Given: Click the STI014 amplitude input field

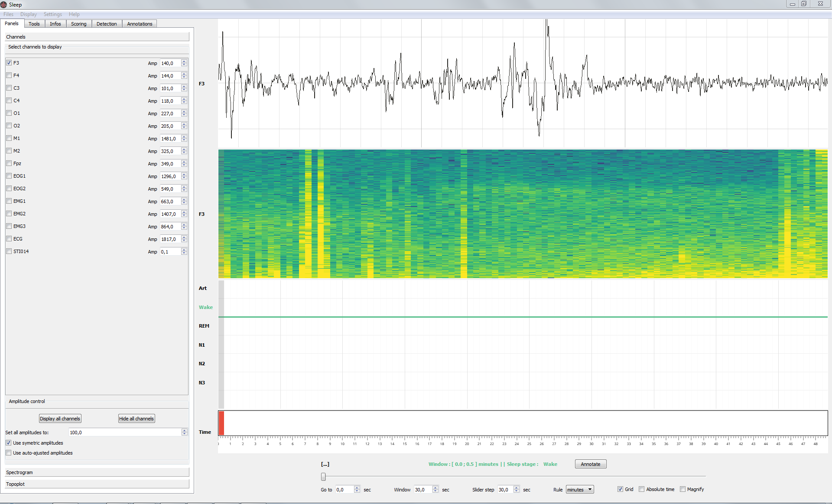Looking at the screenshot, I should point(170,252).
